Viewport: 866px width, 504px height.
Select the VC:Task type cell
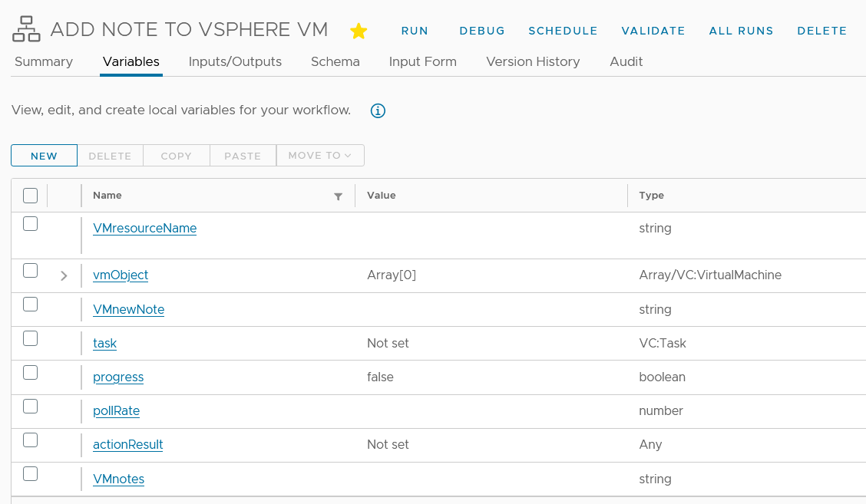tap(663, 343)
